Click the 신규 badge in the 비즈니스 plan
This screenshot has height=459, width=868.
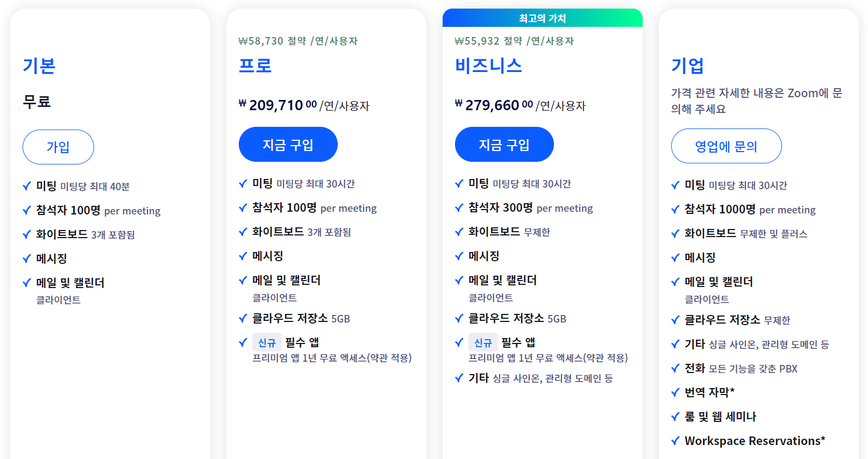coord(483,342)
